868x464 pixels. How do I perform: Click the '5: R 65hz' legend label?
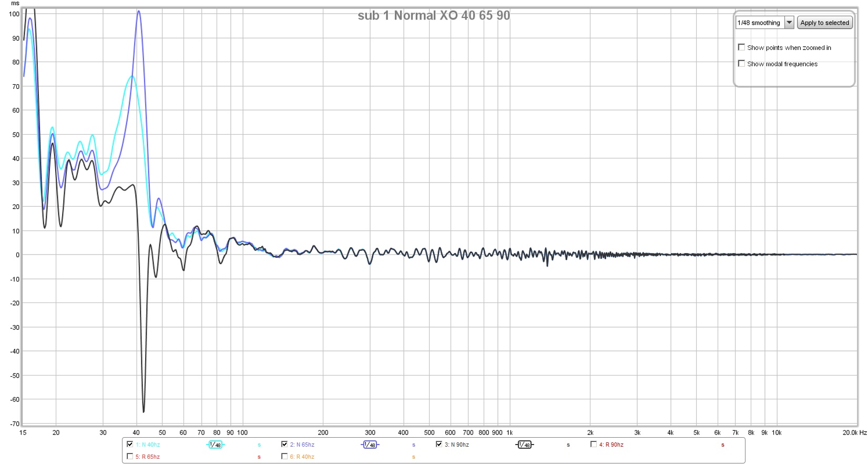[148, 457]
